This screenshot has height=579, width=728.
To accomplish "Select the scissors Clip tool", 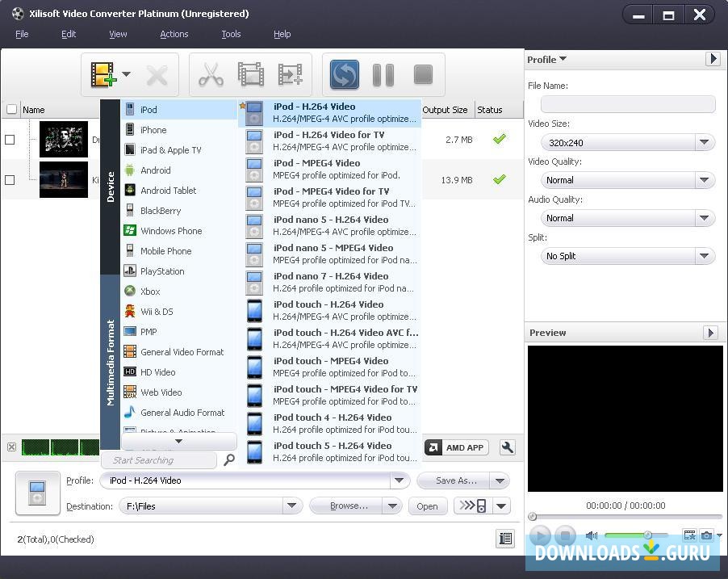I will [x=211, y=74].
